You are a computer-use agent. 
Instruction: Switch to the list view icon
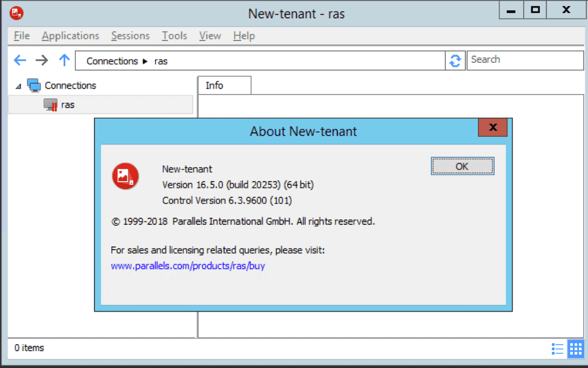point(557,349)
